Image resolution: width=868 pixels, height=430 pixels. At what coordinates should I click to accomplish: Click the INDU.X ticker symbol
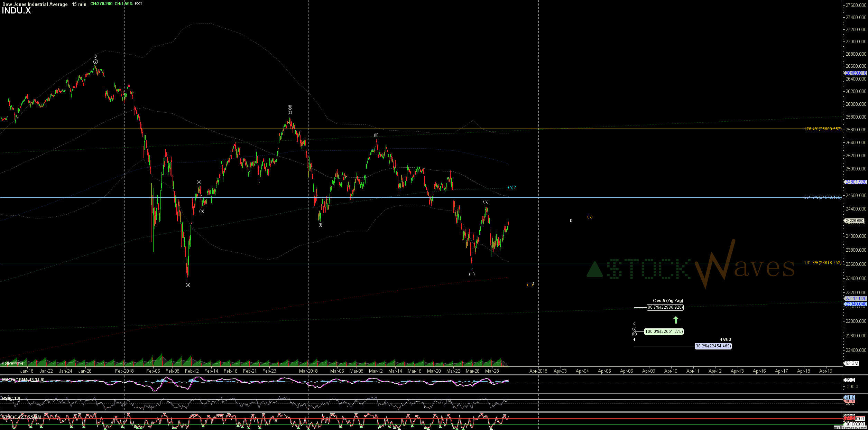[16, 11]
